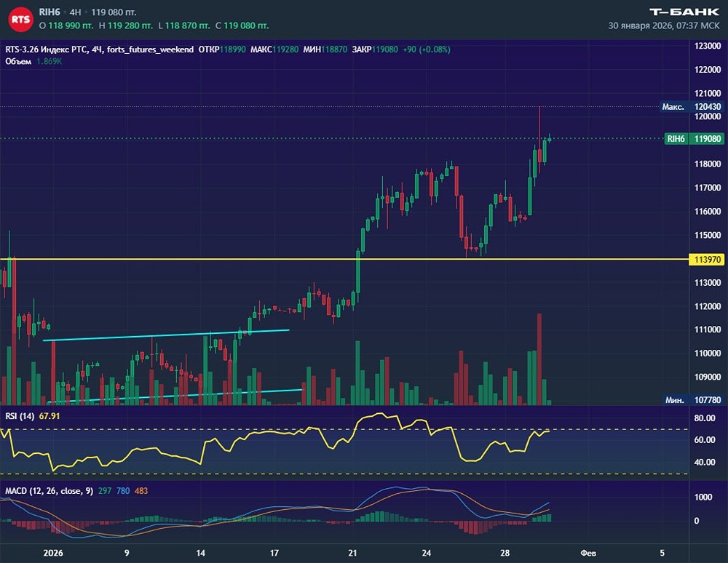Select the upper cyan trend line
Screen dimensions: 728x563
[x=167, y=335]
